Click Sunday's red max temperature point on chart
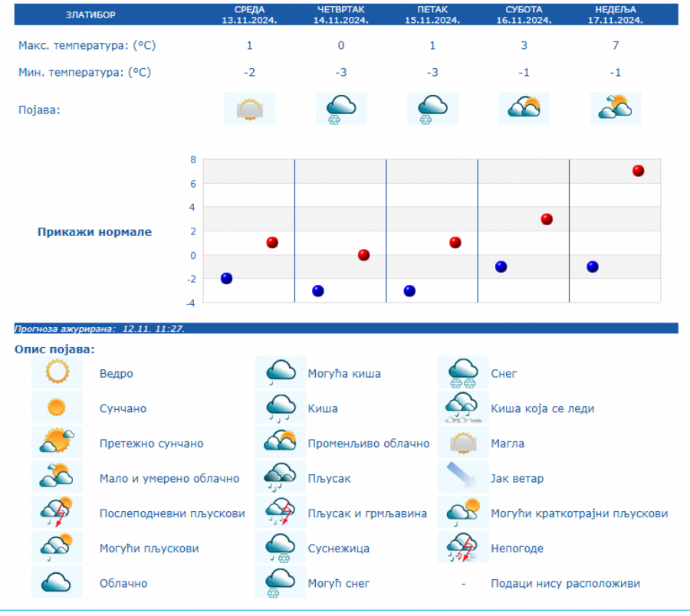690x616 pixels. [x=638, y=171]
